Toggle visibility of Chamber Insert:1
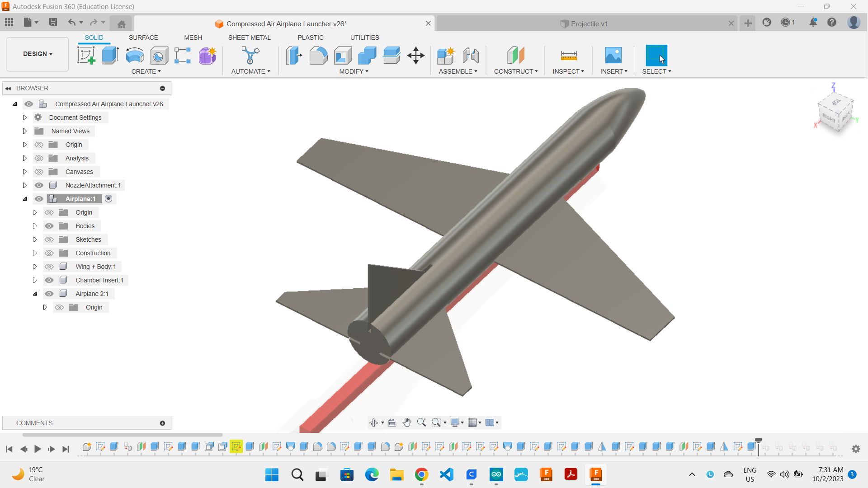Screen dimensions: 868x488 coord(49,280)
